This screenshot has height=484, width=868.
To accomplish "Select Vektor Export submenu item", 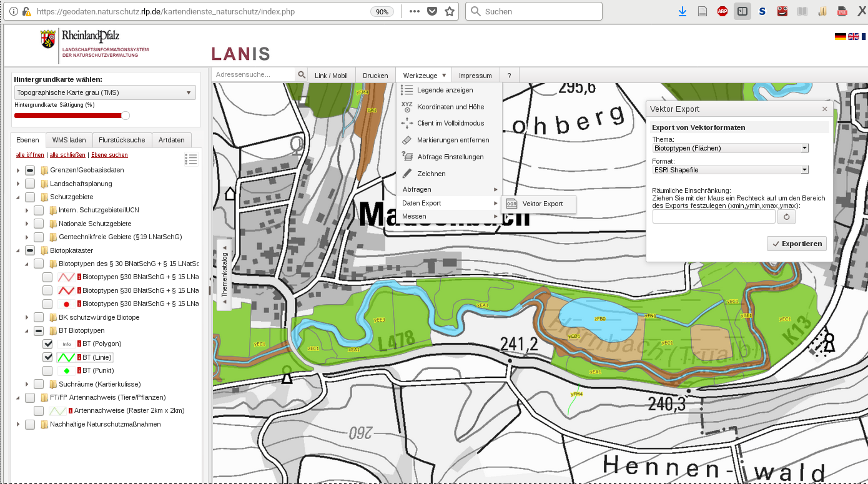I will tap(542, 204).
